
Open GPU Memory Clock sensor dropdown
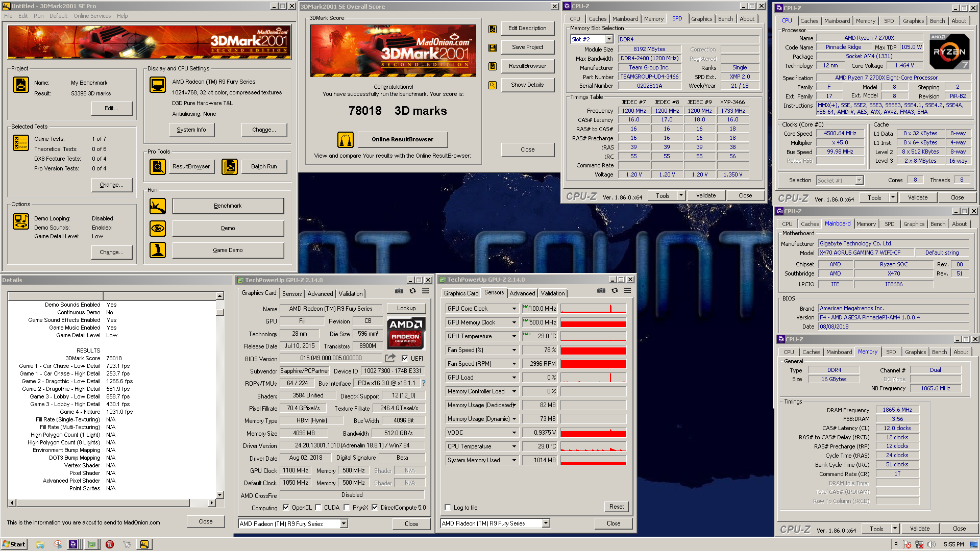point(514,322)
